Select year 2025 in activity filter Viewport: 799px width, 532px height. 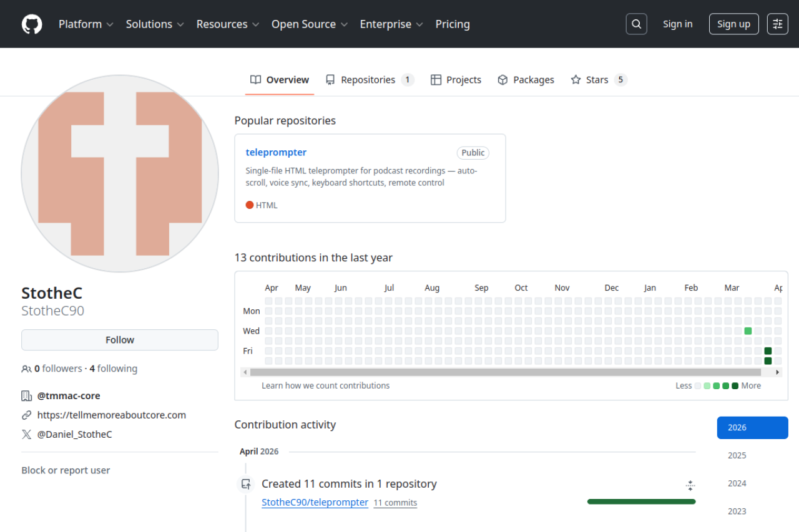click(737, 455)
